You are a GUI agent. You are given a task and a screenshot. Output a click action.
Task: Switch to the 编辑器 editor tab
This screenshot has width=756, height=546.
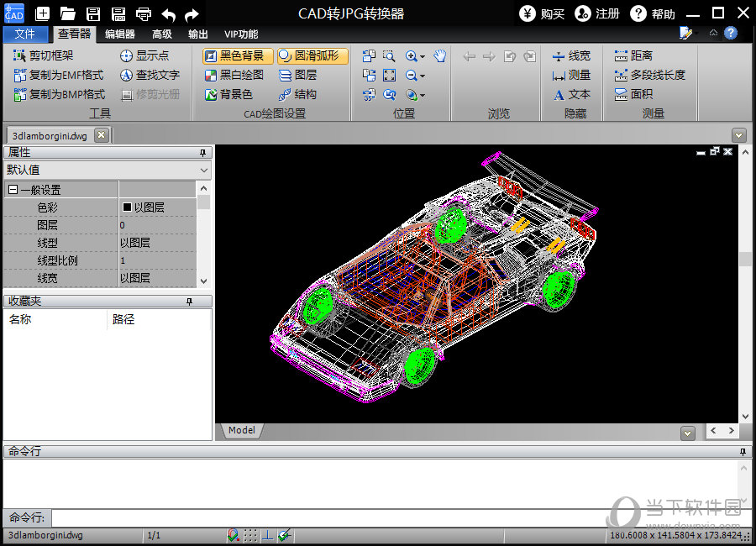pyautogui.click(x=119, y=34)
